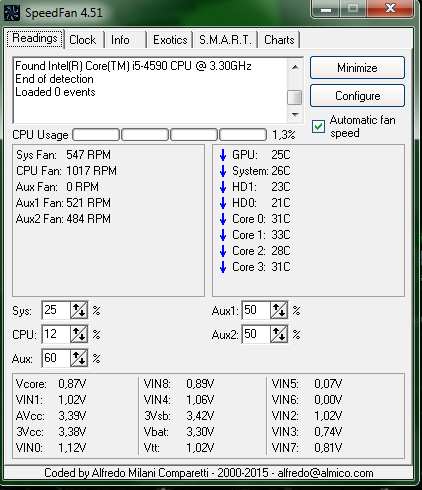Click the 'End of detection' log line
This screenshot has height=490, width=422.
54,79
